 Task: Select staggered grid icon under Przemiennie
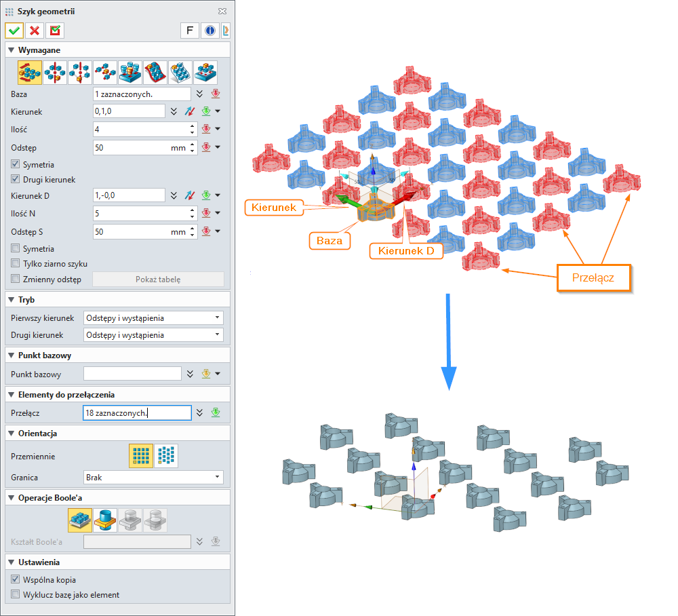tap(166, 457)
